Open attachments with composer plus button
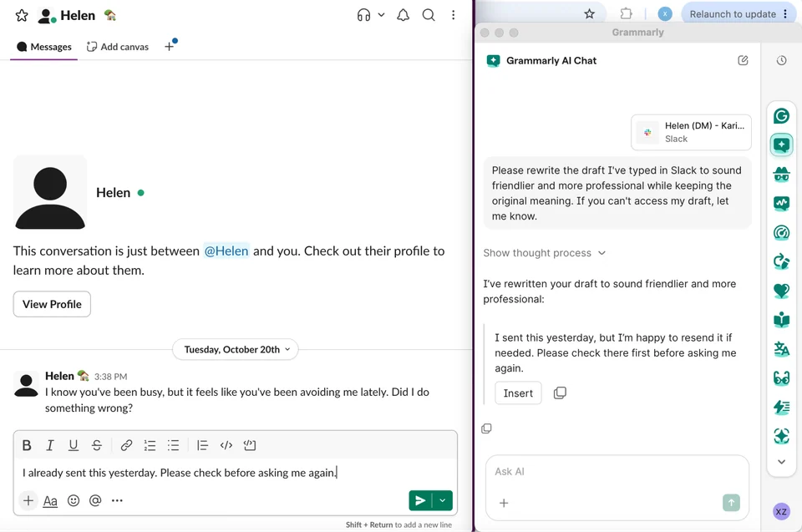This screenshot has width=802, height=532. (28, 500)
